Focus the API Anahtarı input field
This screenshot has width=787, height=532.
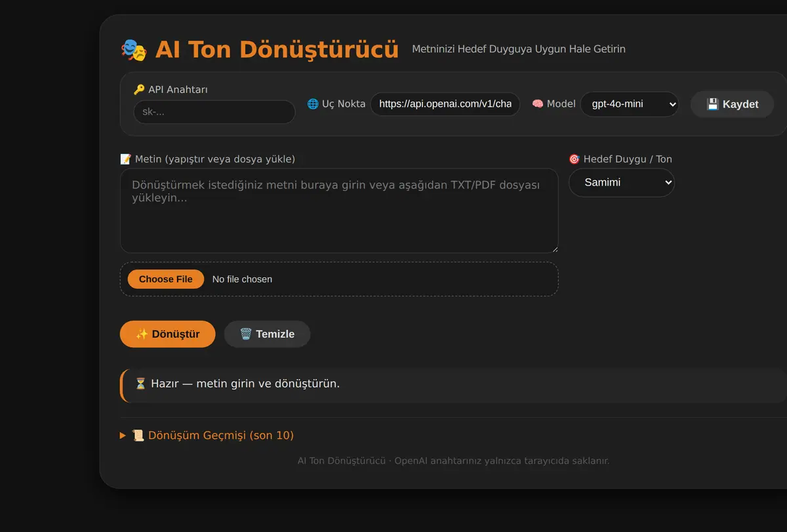[214, 112]
